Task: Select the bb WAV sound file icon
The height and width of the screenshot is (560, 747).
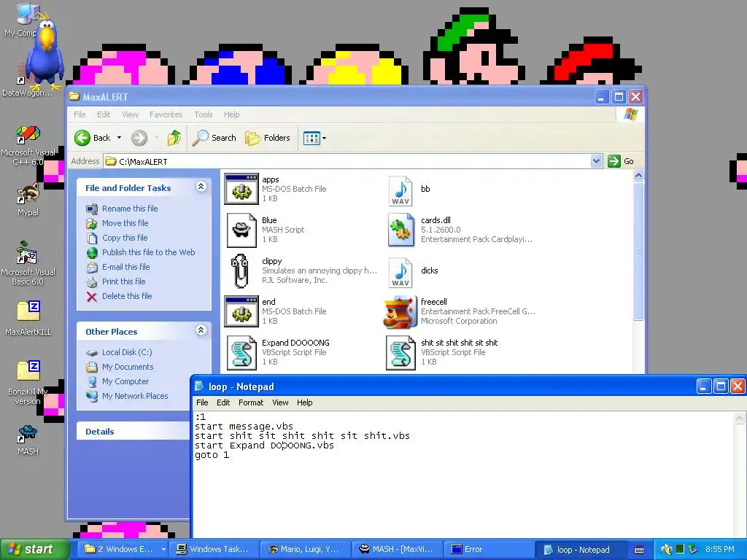Action: tap(400, 190)
